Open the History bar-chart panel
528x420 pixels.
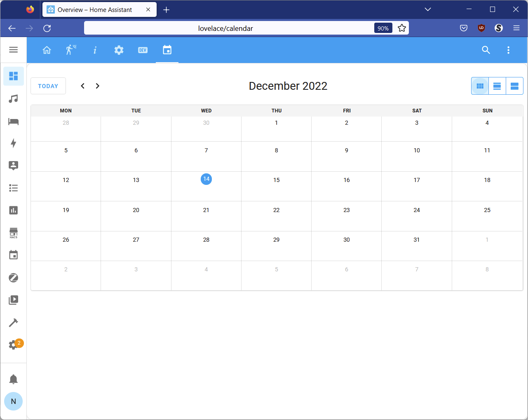point(13,210)
